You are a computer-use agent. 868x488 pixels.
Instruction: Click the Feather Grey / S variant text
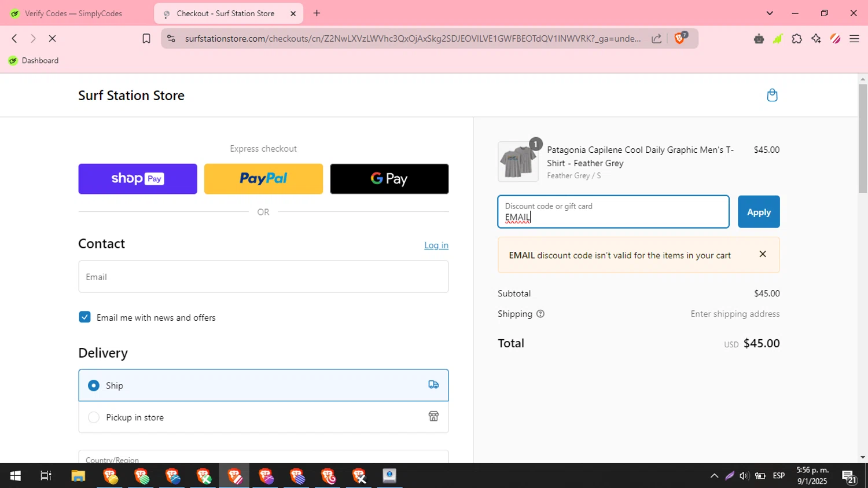[x=574, y=176]
